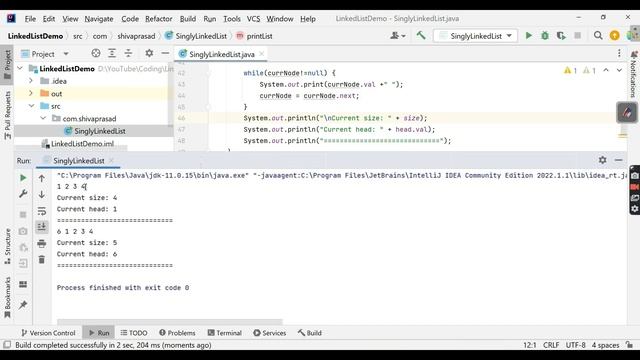Toggle soft-wrap in Run console

click(42, 211)
